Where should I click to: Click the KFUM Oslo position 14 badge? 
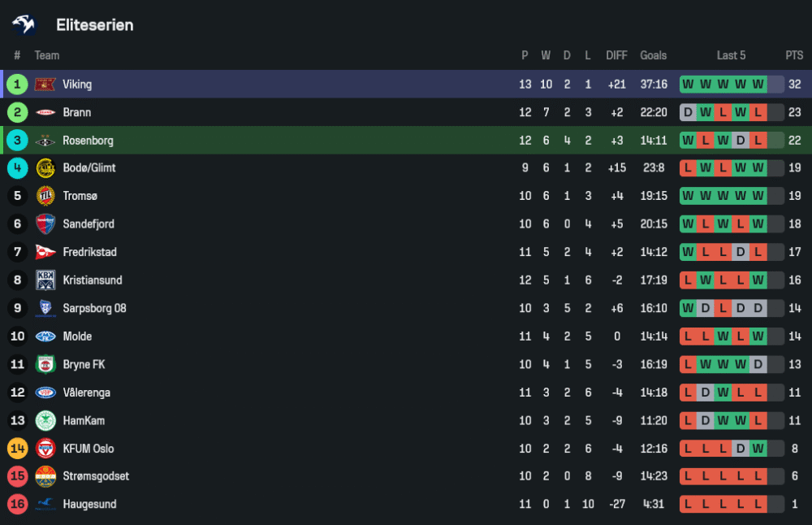pos(17,449)
